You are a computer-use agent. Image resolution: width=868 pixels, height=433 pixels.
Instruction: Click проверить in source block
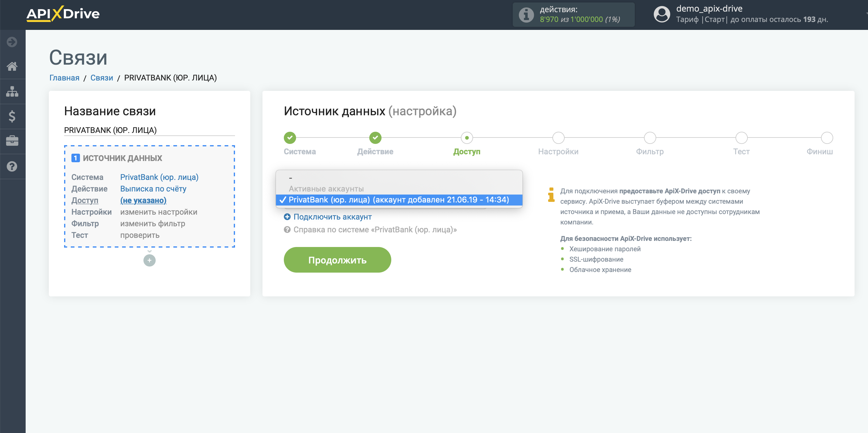click(x=139, y=235)
